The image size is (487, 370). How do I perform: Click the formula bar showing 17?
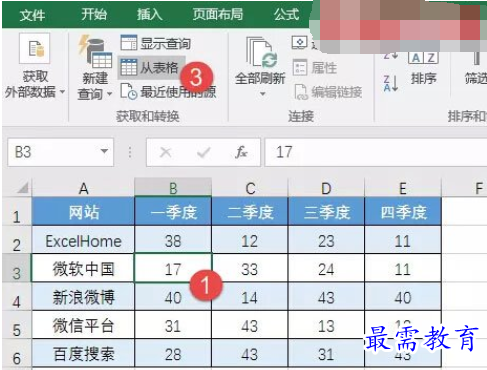click(x=376, y=152)
